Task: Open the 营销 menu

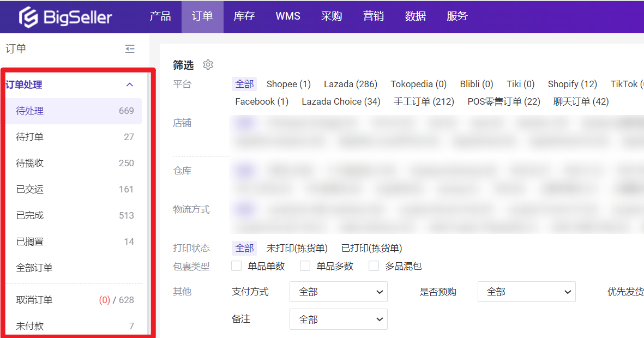Action: coord(374,16)
